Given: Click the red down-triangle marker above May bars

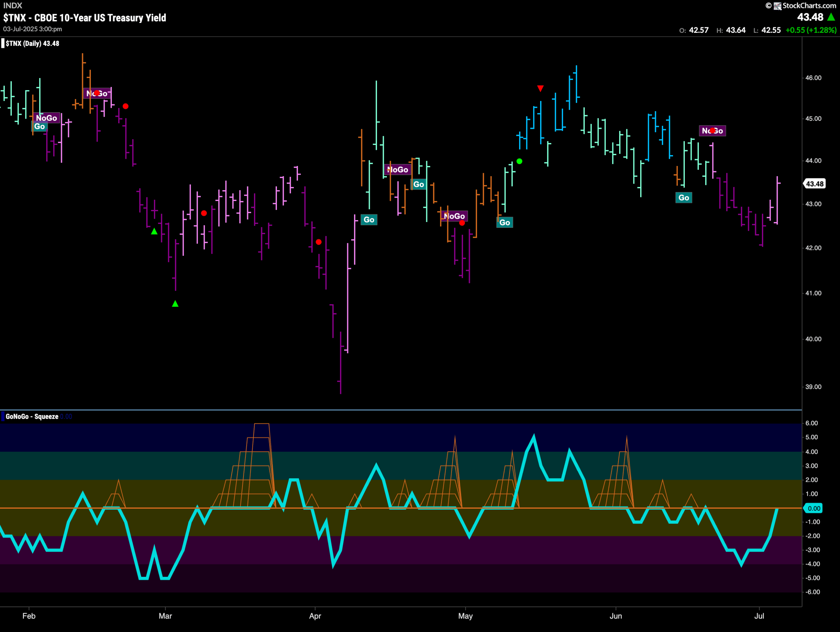Looking at the screenshot, I should [540, 89].
